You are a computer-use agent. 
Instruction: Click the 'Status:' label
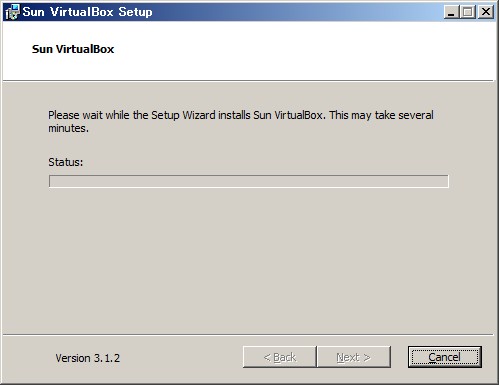click(66, 162)
